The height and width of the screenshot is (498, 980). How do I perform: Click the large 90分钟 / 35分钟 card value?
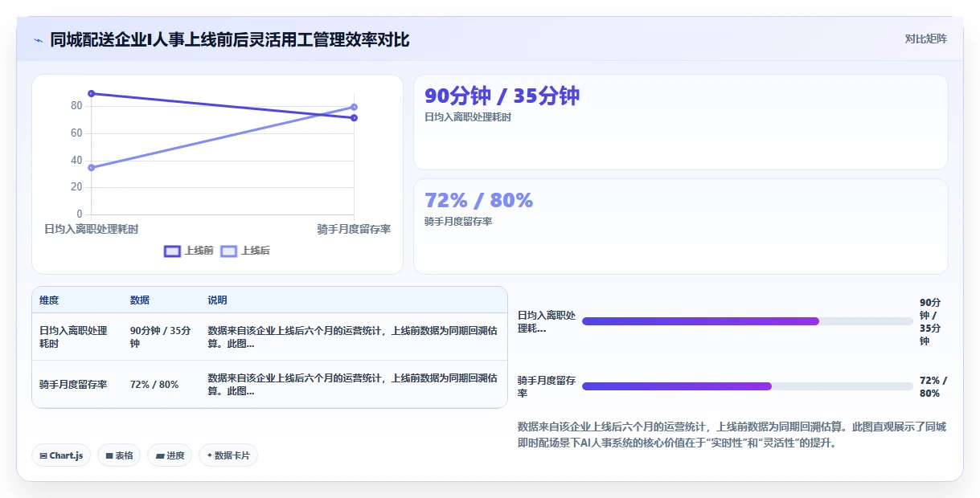(x=502, y=96)
